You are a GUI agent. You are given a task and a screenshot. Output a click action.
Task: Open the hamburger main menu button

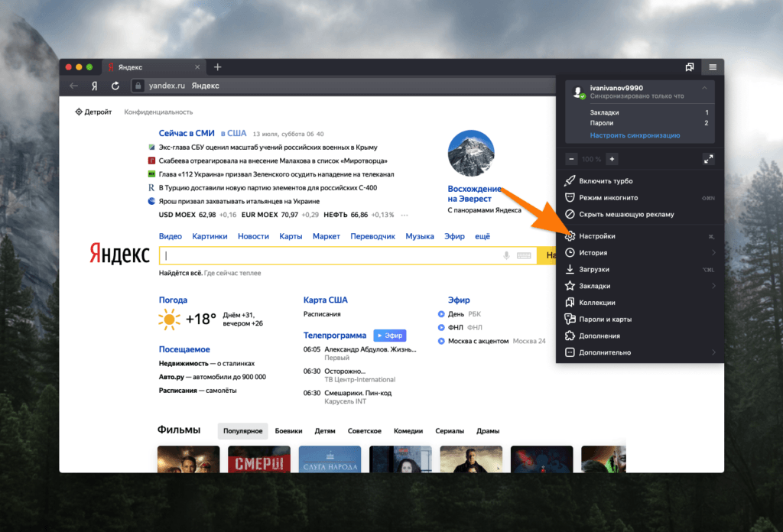coord(713,66)
